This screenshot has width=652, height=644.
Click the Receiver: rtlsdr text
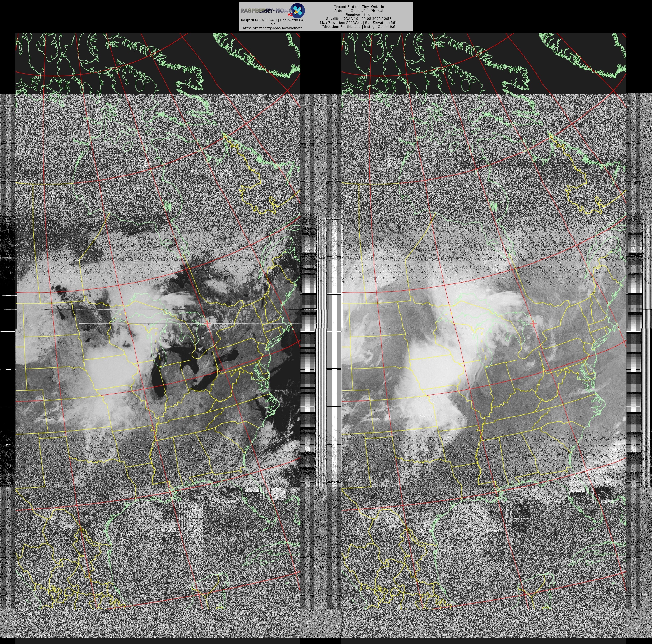(358, 15)
